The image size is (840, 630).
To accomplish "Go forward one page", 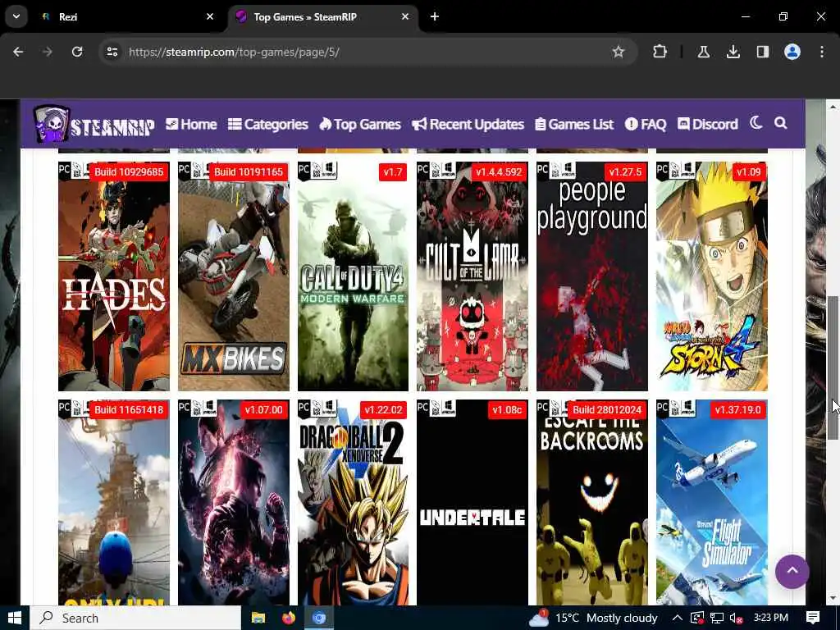I will (x=48, y=52).
